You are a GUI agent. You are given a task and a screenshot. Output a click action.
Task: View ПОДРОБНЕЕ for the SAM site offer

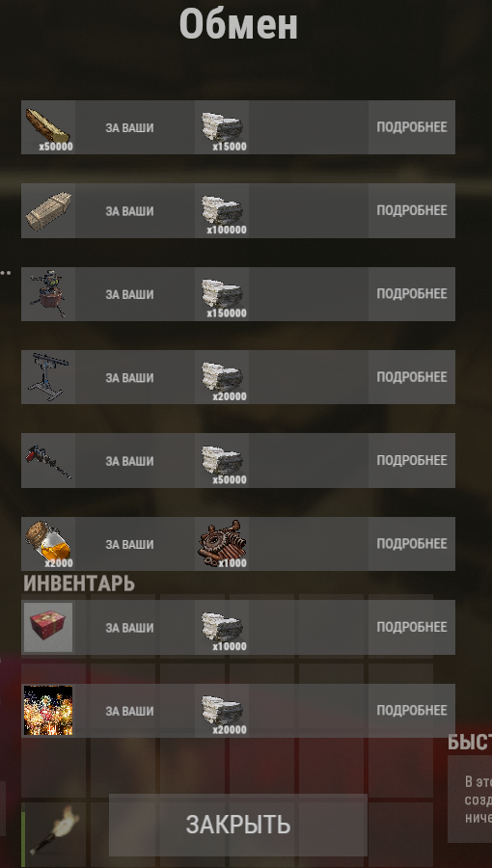click(412, 377)
